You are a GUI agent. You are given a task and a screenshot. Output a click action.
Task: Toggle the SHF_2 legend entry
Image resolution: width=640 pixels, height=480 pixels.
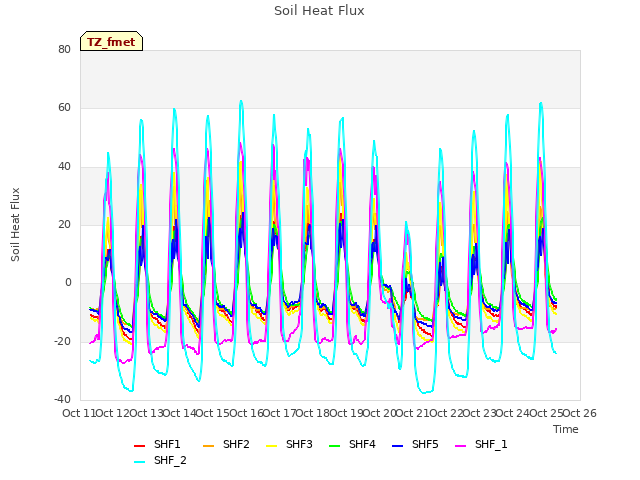pyautogui.click(x=160, y=461)
